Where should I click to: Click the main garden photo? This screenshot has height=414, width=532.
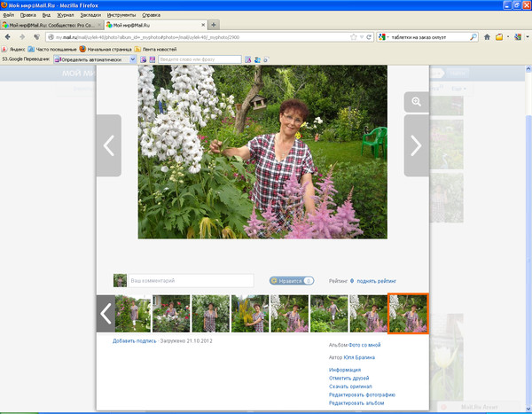[262, 152]
